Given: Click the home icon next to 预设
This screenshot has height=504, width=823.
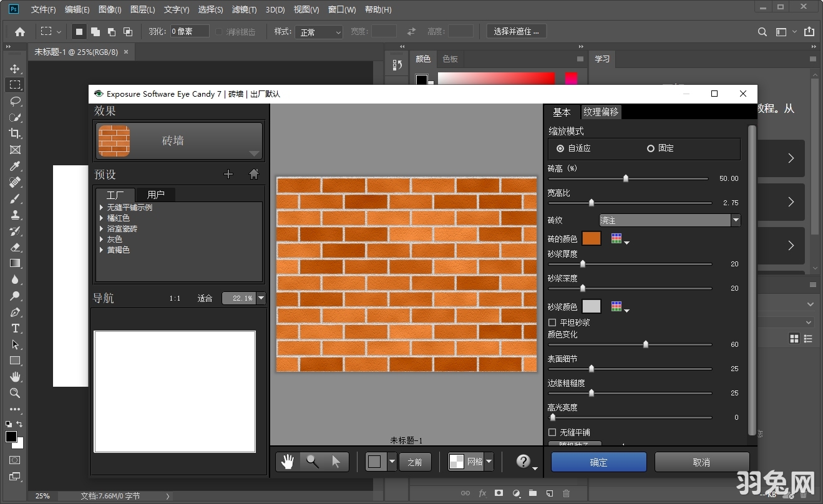Looking at the screenshot, I should [253, 174].
